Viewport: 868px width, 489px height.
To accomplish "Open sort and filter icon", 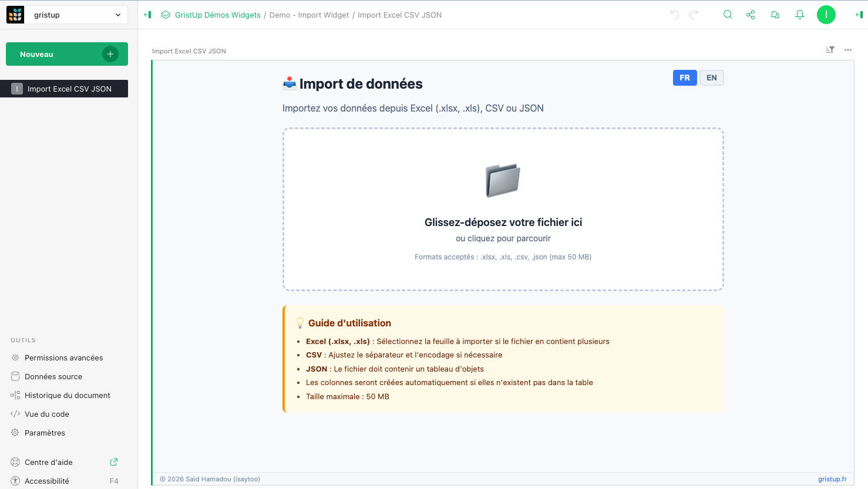I will (x=830, y=50).
